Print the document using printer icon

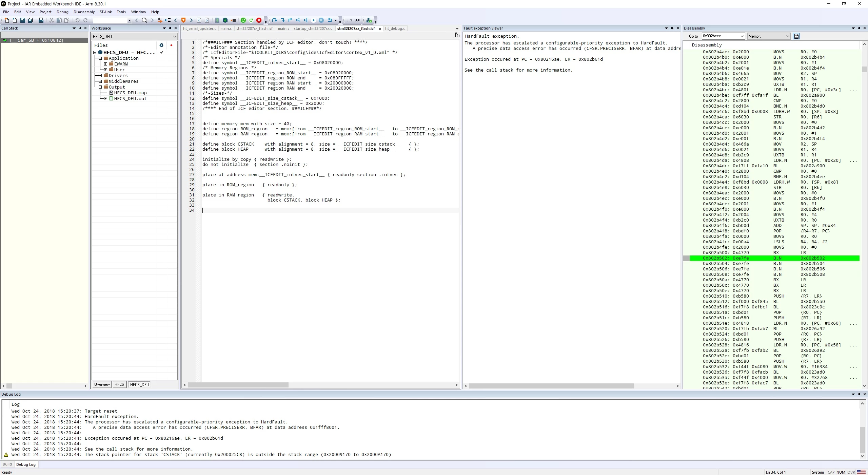pos(41,20)
